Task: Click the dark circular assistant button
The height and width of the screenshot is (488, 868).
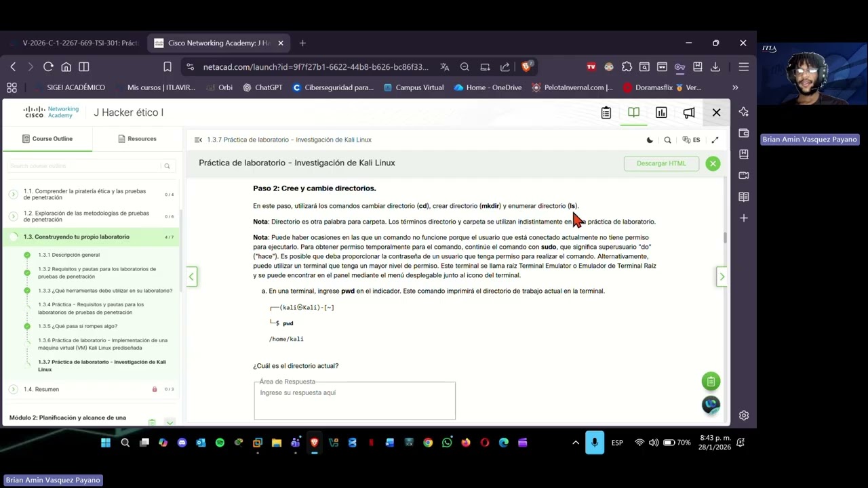Action: (x=711, y=405)
